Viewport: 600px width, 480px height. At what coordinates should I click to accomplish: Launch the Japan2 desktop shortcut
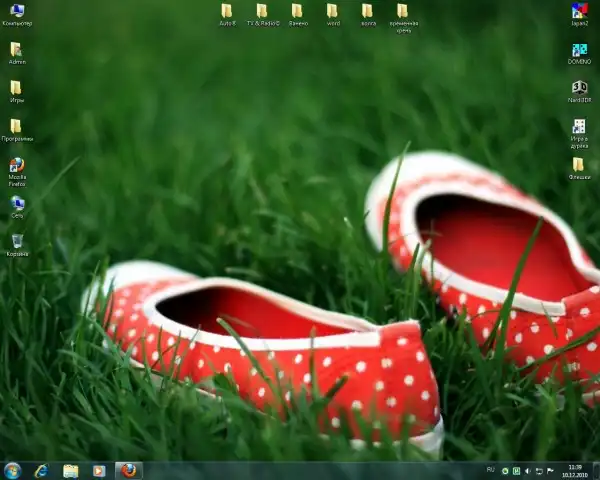click(x=579, y=11)
